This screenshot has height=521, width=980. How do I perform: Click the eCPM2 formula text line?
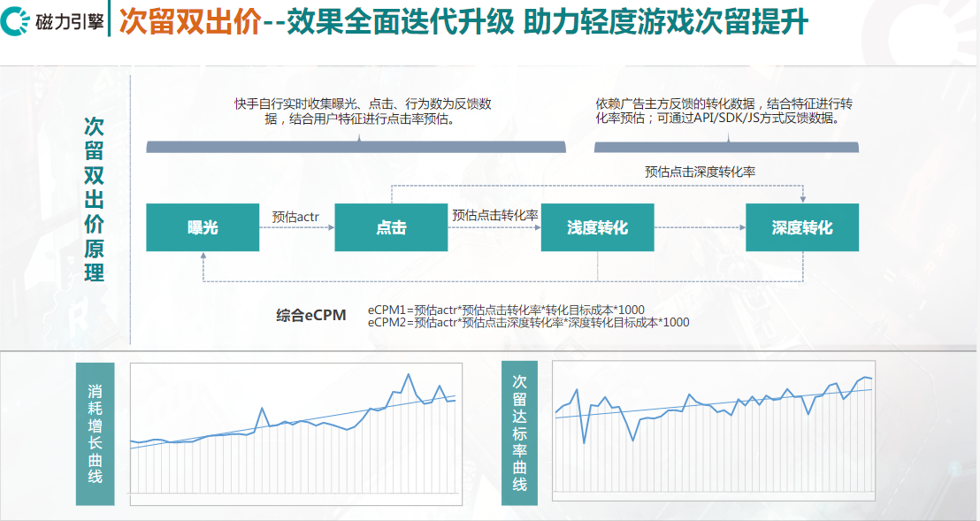click(531, 324)
